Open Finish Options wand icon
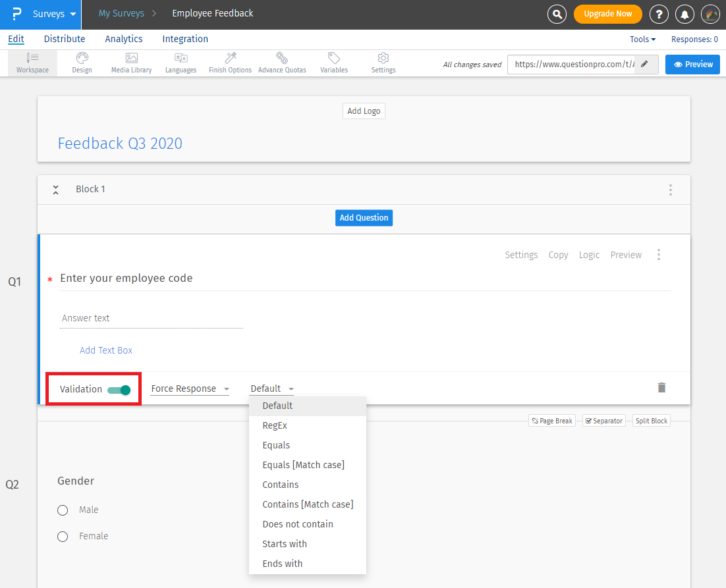Screen dimensions: 726x588 tap(230, 63)
